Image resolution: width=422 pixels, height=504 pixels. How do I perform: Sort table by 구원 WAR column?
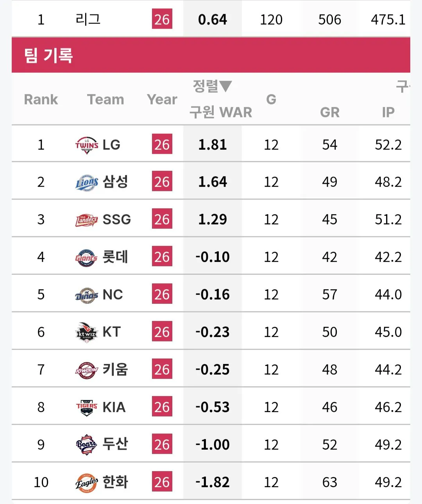(x=221, y=112)
